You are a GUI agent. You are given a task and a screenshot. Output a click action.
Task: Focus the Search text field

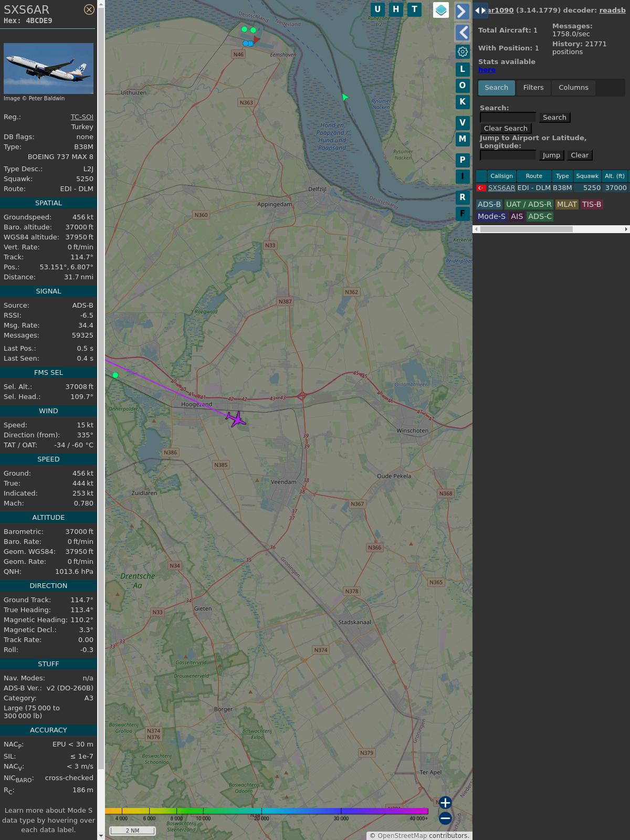(508, 118)
